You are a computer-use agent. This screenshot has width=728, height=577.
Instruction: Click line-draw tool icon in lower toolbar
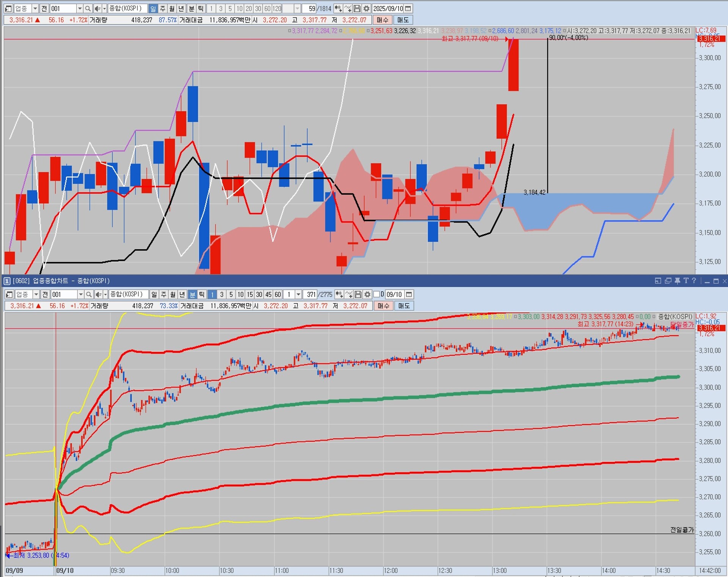349,294
